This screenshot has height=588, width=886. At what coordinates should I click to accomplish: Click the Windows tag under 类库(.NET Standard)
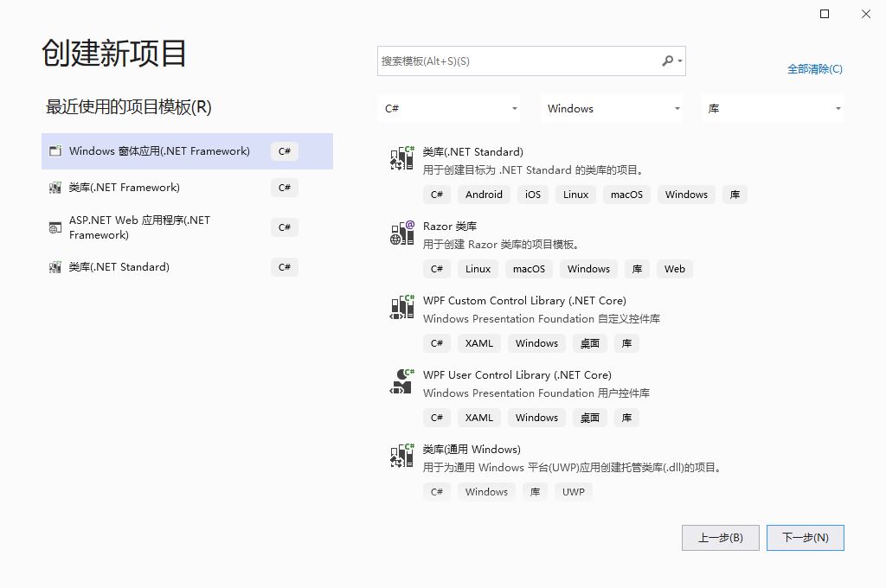coord(686,195)
